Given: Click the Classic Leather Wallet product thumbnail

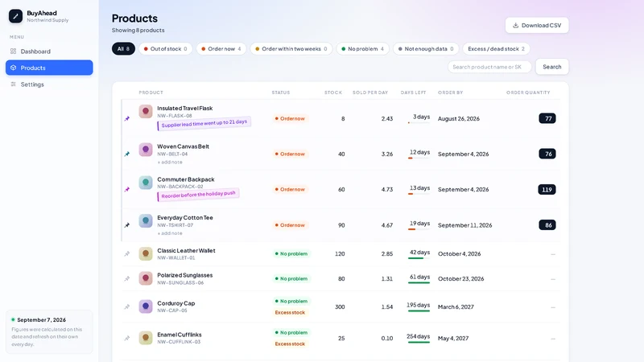Looking at the screenshot, I should [x=146, y=253].
